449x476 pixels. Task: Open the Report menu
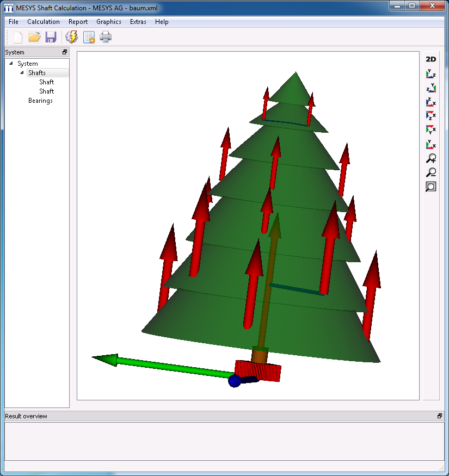point(78,22)
